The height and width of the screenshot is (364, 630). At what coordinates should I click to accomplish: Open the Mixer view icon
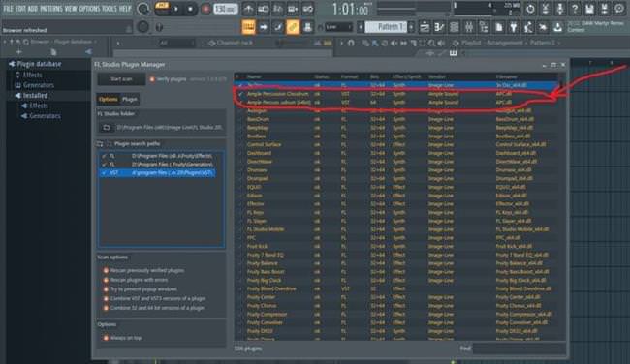(469, 27)
